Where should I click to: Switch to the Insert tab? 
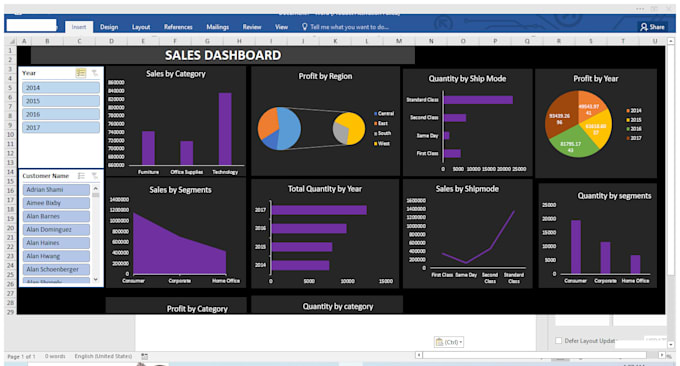[x=79, y=27]
